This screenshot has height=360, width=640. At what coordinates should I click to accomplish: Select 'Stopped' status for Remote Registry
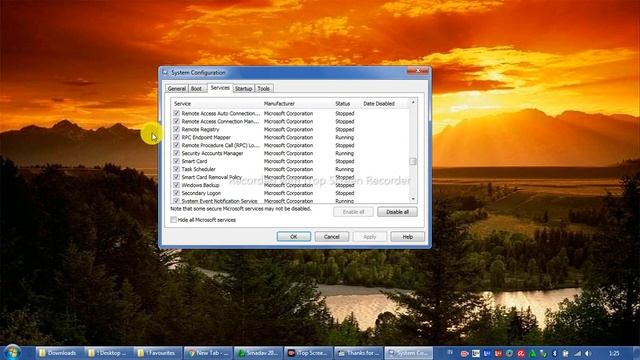pos(344,129)
